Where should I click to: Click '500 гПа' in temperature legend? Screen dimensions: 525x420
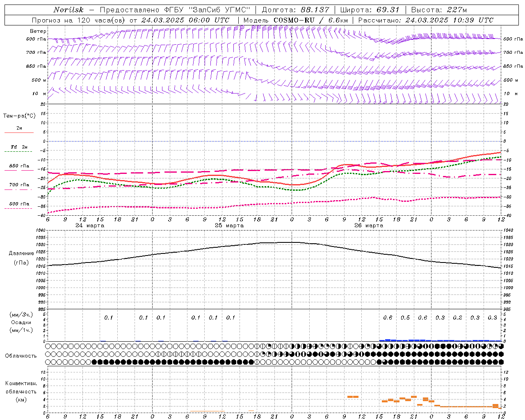[19, 204]
